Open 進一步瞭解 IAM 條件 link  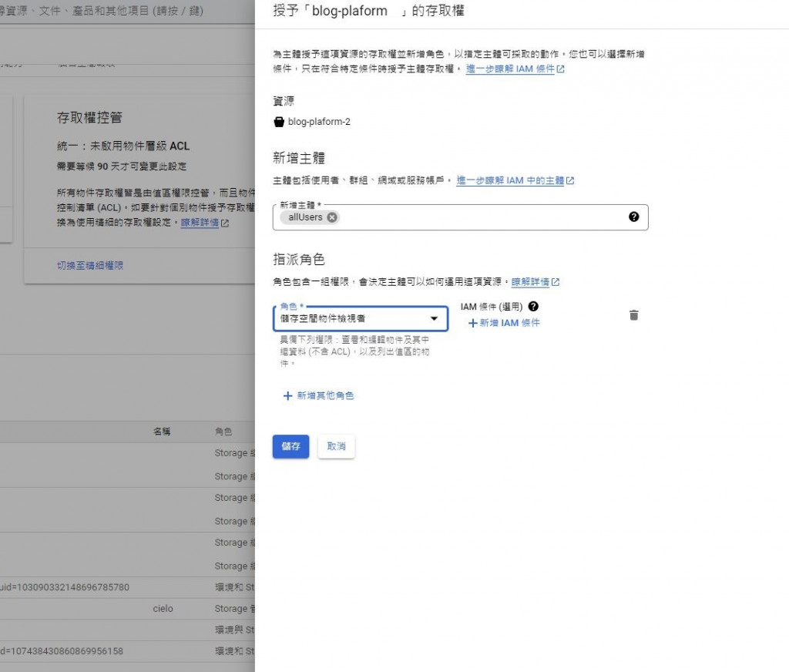click(x=515, y=69)
